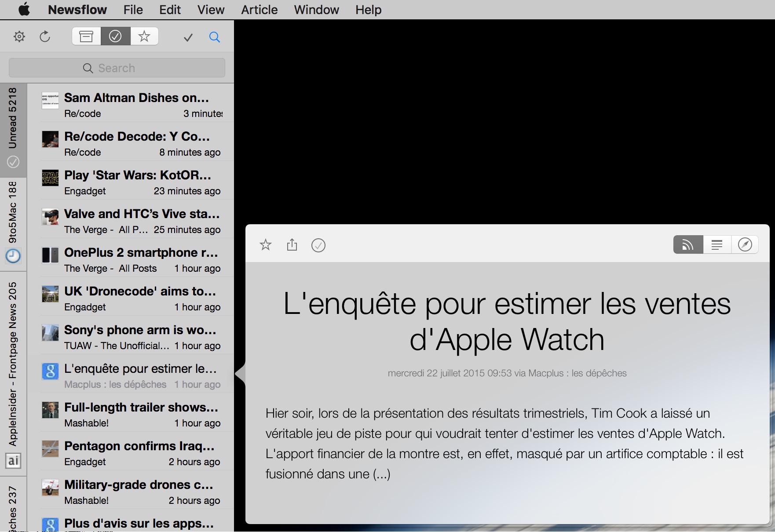Open article 'Valve and HTC's Vive sta…'
This screenshot has width=775, height=532.
coord(131,219)
